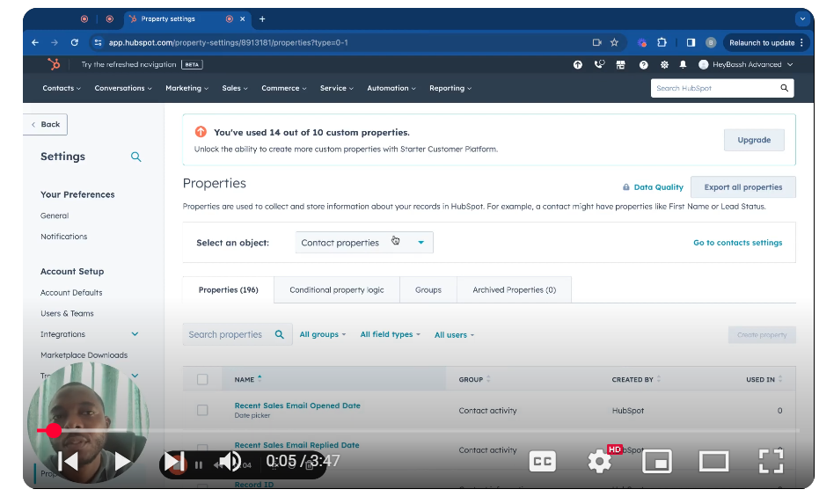The width and height of the screenshot is (819, 504).
Task: Check Recent Sales Email Opened Date row
Action: tap(202, 411)
